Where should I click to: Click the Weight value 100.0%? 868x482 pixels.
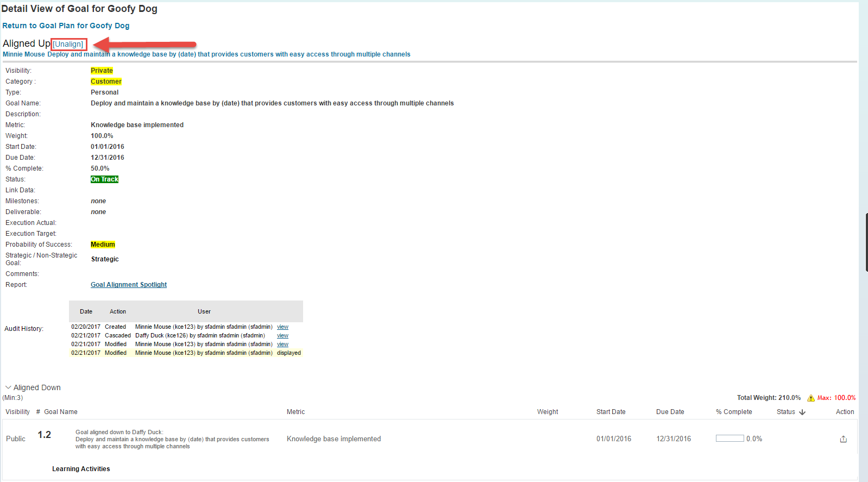pos(102,136)
